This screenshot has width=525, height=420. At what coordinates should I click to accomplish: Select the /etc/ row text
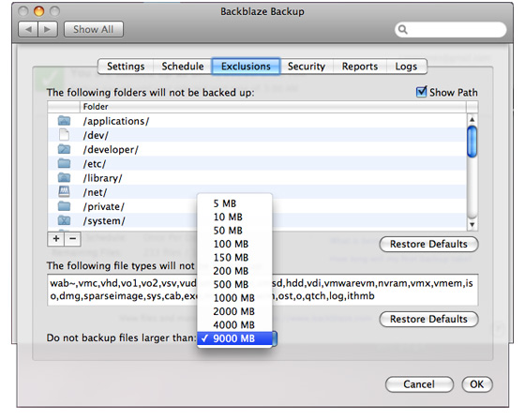95,164
